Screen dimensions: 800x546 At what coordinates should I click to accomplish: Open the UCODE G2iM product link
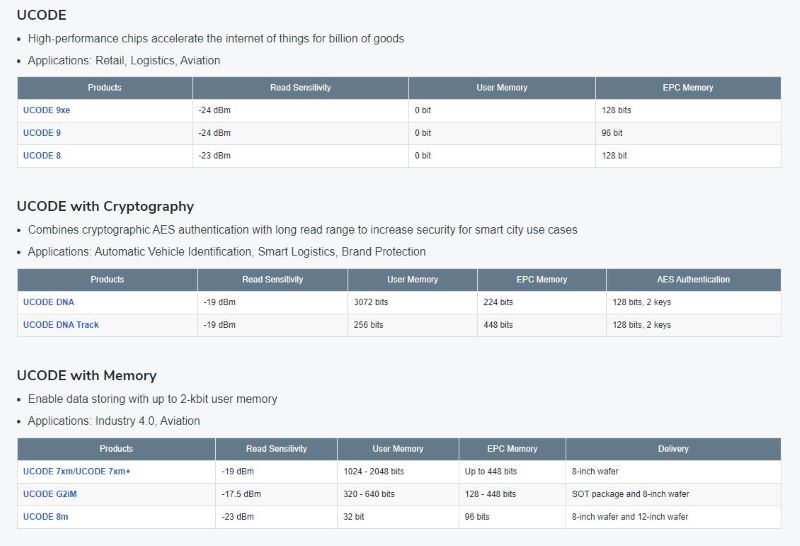(x=50, y=494)
